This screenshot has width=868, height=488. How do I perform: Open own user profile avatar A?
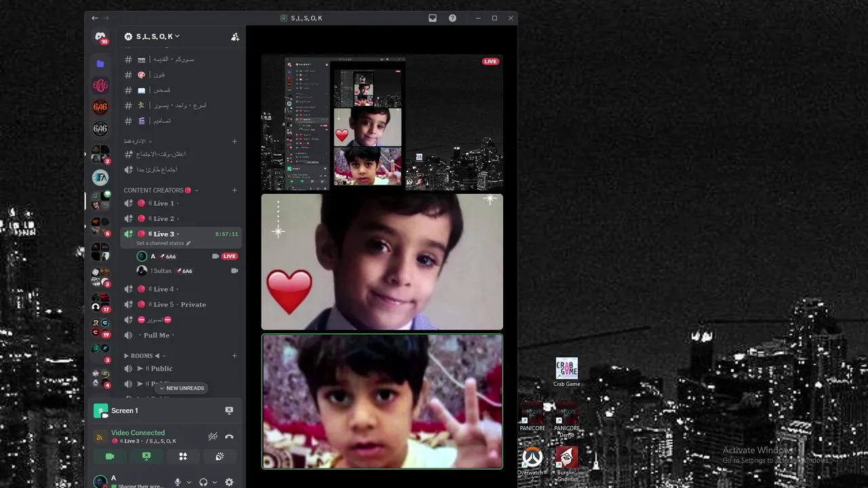[x=100, y=482]
